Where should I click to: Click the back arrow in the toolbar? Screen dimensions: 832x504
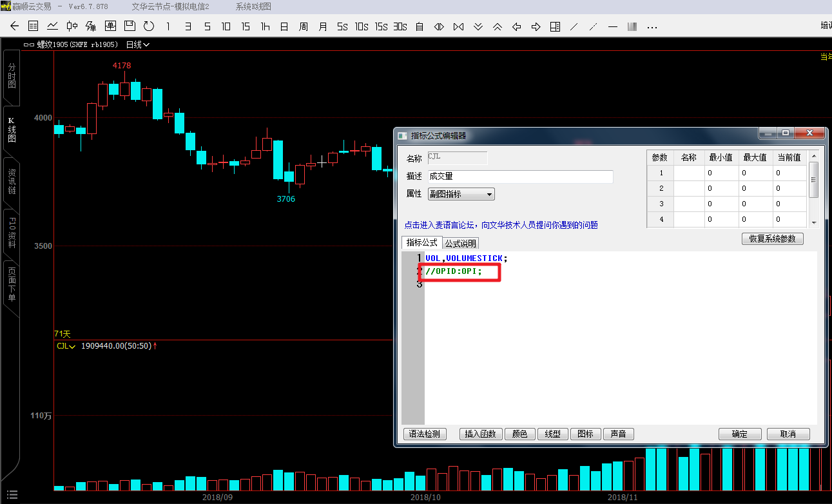[x=15, y=26]
